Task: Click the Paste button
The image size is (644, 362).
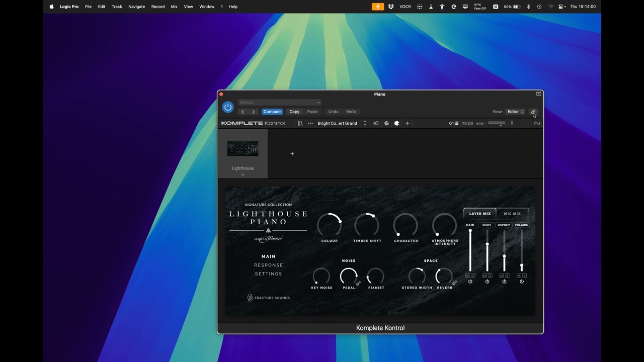Action: (312, 112)
